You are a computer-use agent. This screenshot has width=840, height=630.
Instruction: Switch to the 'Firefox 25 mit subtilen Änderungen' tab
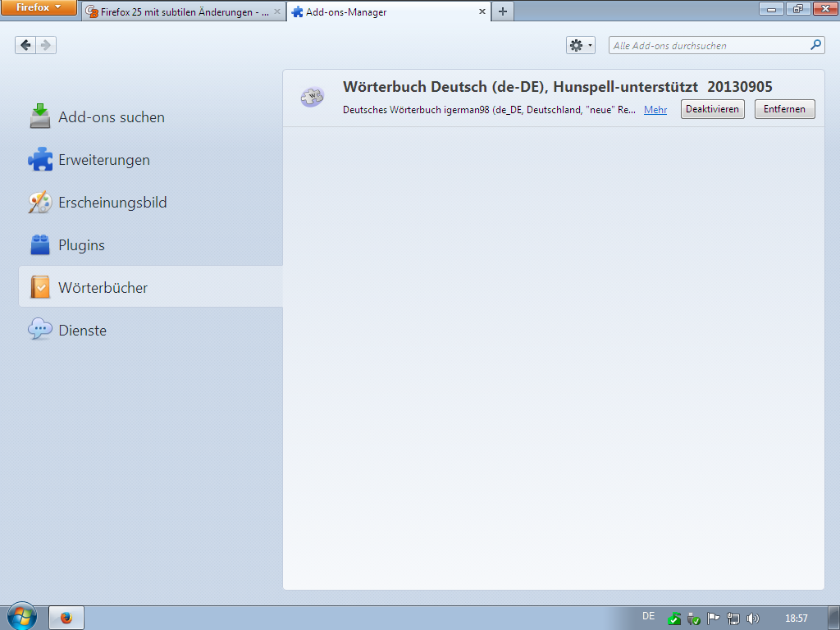click(183, 11)
